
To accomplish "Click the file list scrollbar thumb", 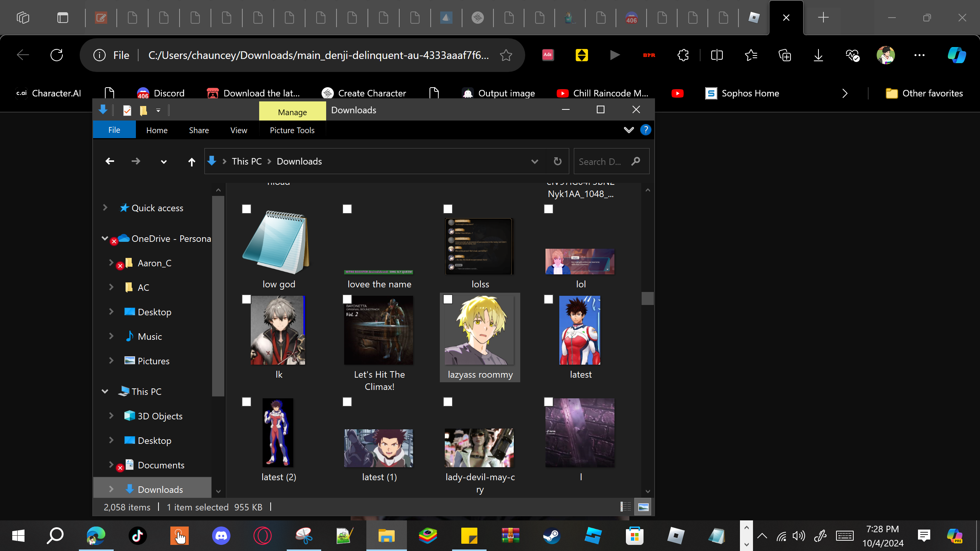I will tap(647, 298).
